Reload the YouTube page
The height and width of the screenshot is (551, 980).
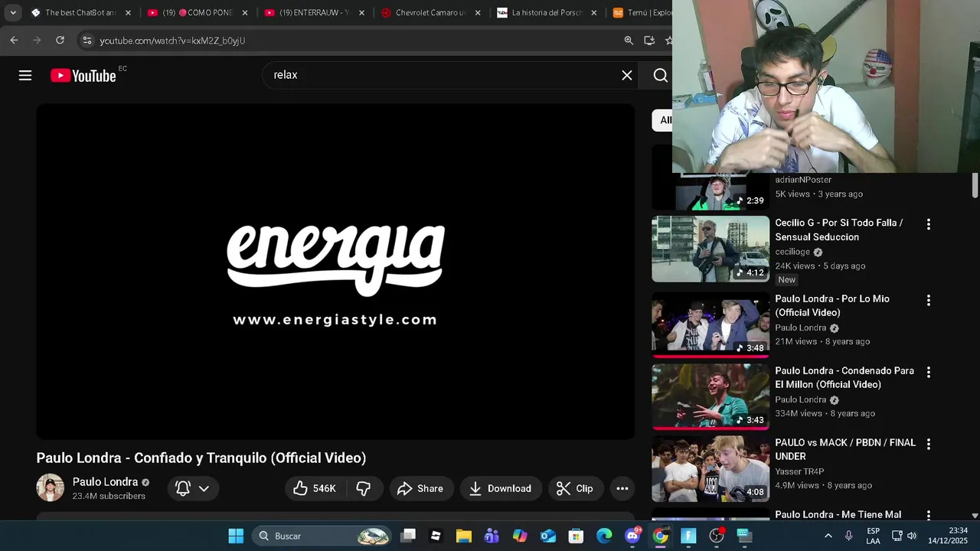(x=60, y=41)
